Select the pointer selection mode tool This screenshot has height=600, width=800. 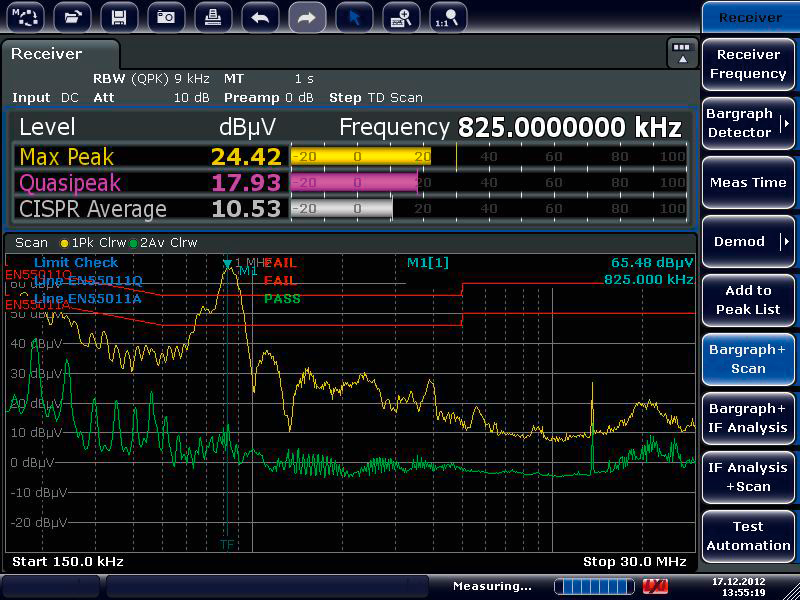(354, 17)
